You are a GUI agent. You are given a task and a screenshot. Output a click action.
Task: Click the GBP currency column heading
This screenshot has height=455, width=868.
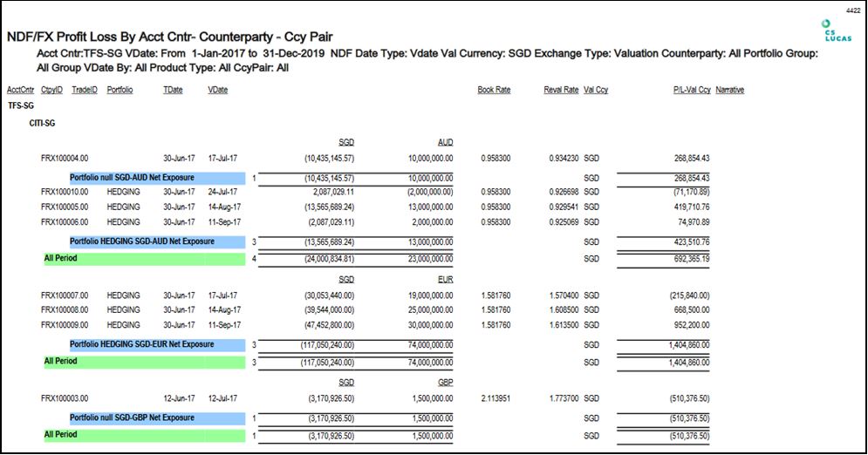(x=444, y=381)
